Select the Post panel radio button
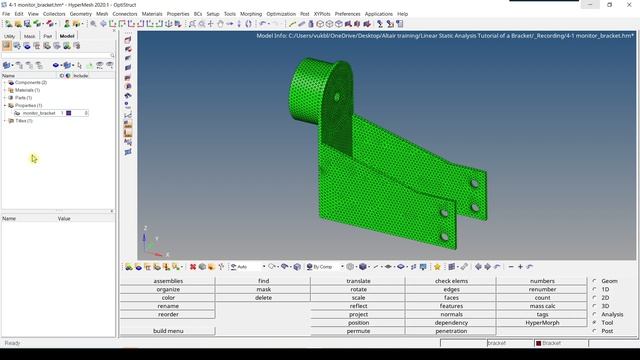 tap(594, 331)
